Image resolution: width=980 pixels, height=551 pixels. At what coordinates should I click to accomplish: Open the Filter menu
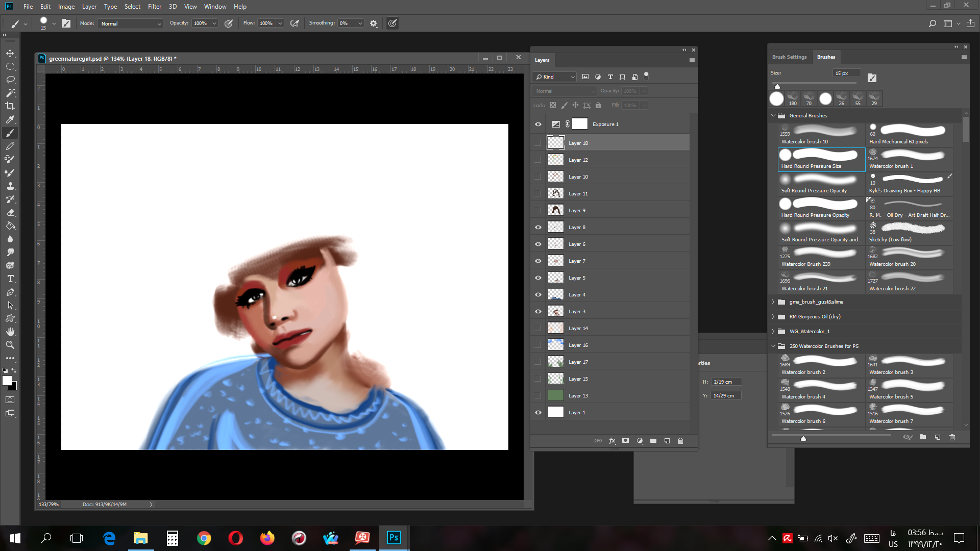click(155, 7)
